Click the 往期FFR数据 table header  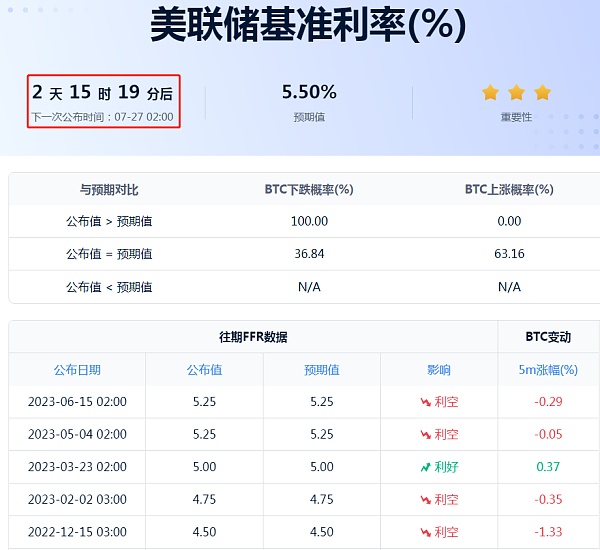point(253,337)
